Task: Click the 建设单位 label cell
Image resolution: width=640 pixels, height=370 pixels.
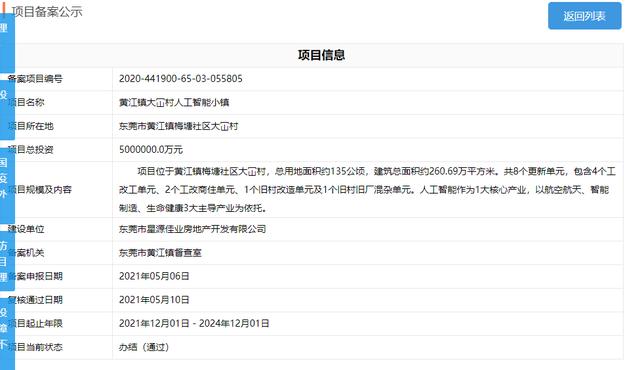Action: pos(26,229)
